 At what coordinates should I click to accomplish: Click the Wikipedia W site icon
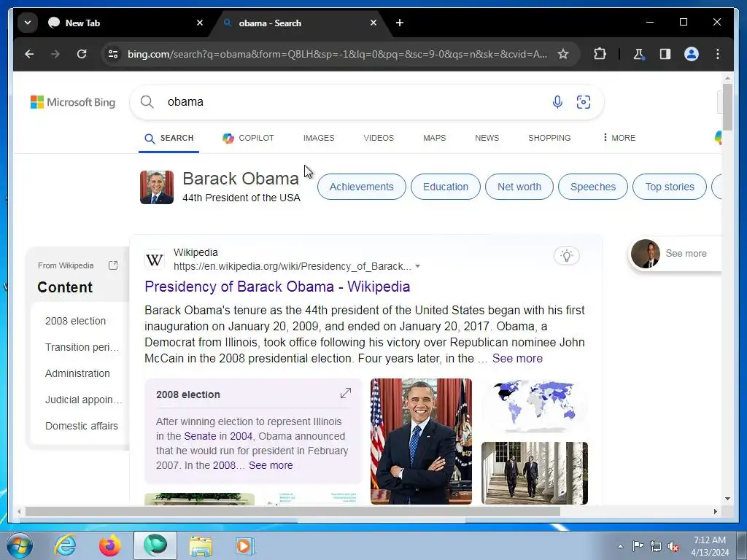point(155,260)
